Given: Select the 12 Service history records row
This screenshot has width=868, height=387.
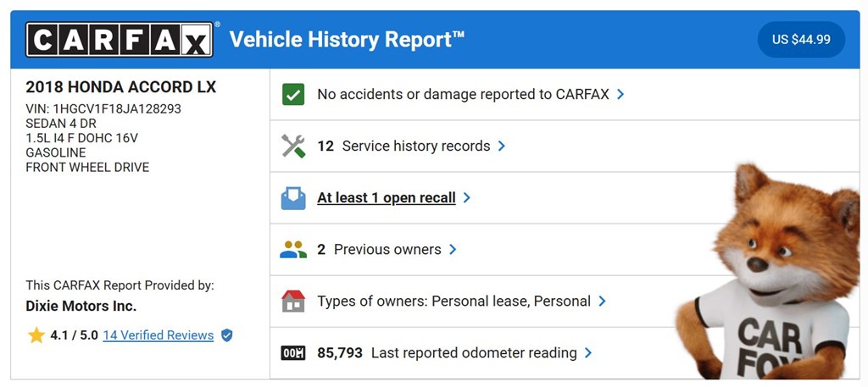Looking at the screenshot, I should click(x=565, y=146).
